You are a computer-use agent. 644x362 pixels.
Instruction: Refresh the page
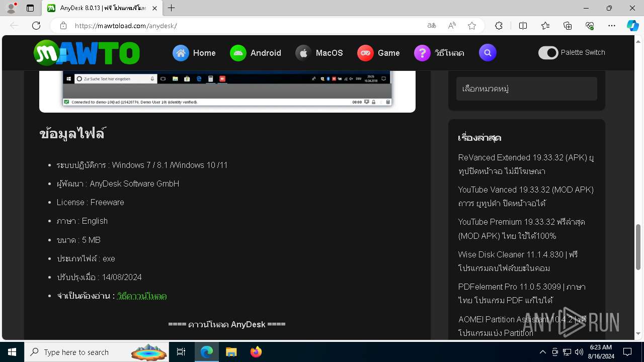pos(36,26)
